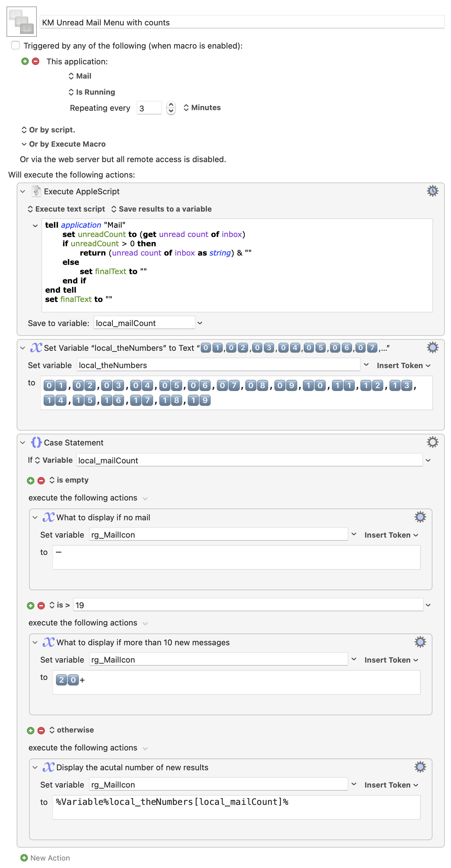Viewport: 451px width, 868px height.
Task: Change the Minutes time unit popup
Action: pos(202,107)
